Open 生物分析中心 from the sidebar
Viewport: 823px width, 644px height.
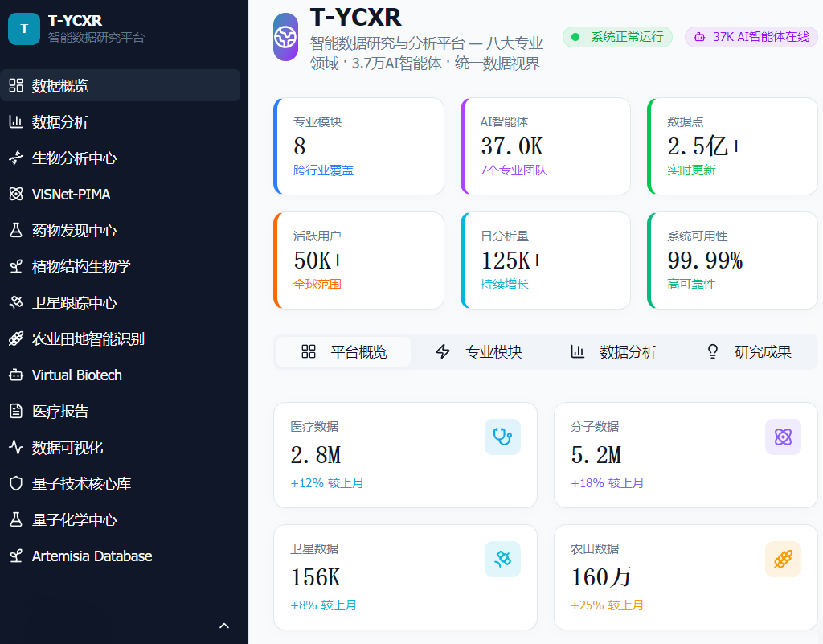pos(121,158)
